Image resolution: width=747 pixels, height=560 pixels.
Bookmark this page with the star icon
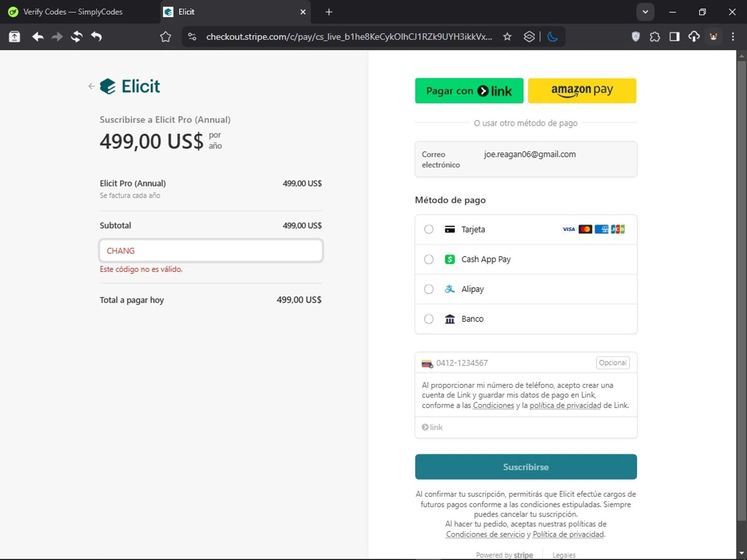coord(507,36)
